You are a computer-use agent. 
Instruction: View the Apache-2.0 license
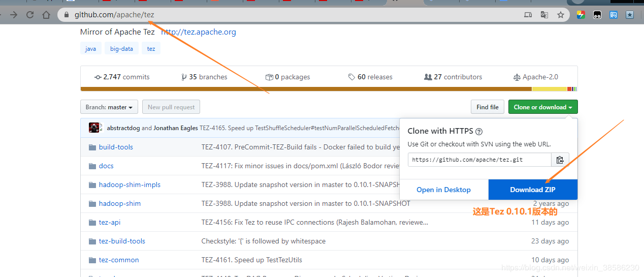pyautogui.click(x=536, y=77)
